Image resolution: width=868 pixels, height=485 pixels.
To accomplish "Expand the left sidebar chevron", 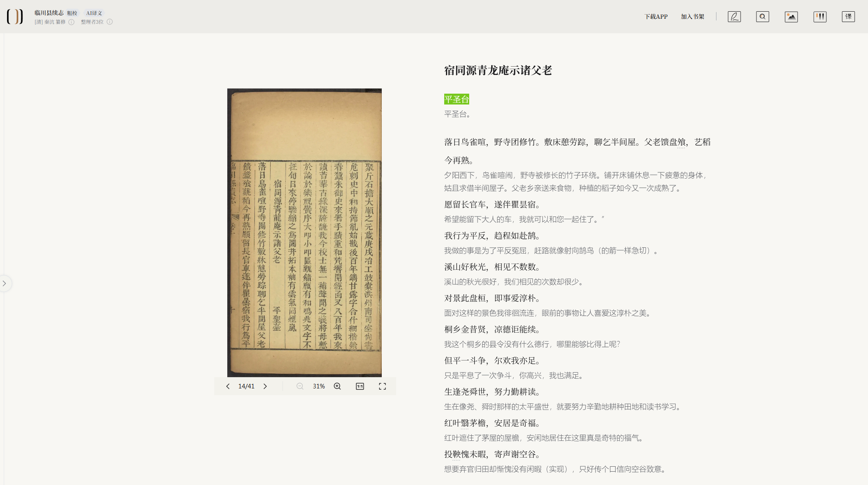I will 5,284.
